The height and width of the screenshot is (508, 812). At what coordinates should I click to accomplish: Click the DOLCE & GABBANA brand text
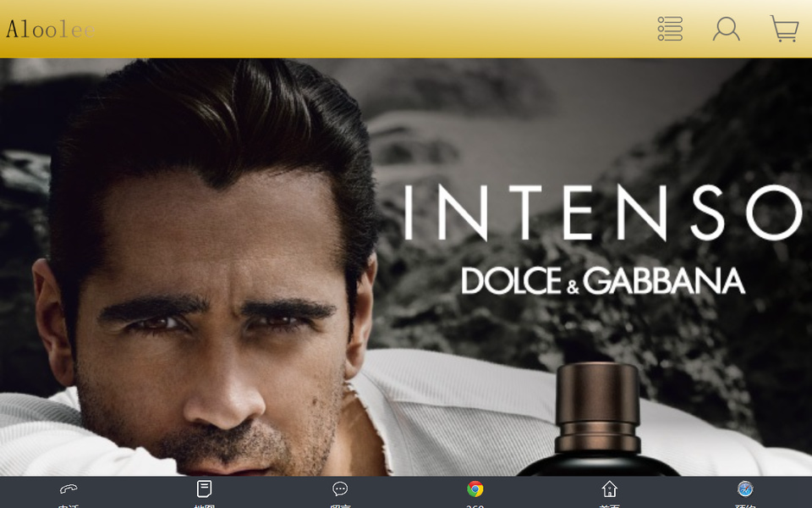(602, 281)
